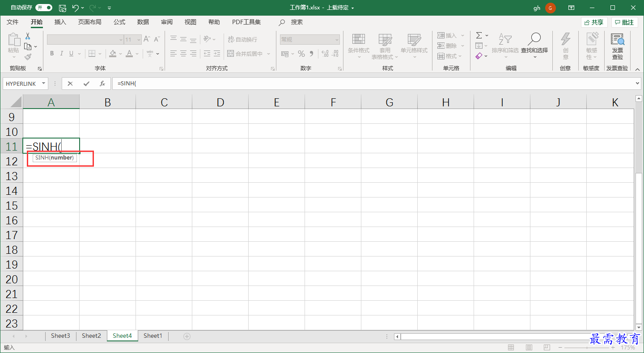Toggle Center horizontal alignment

pyautogui.click(x=183, y=54)
